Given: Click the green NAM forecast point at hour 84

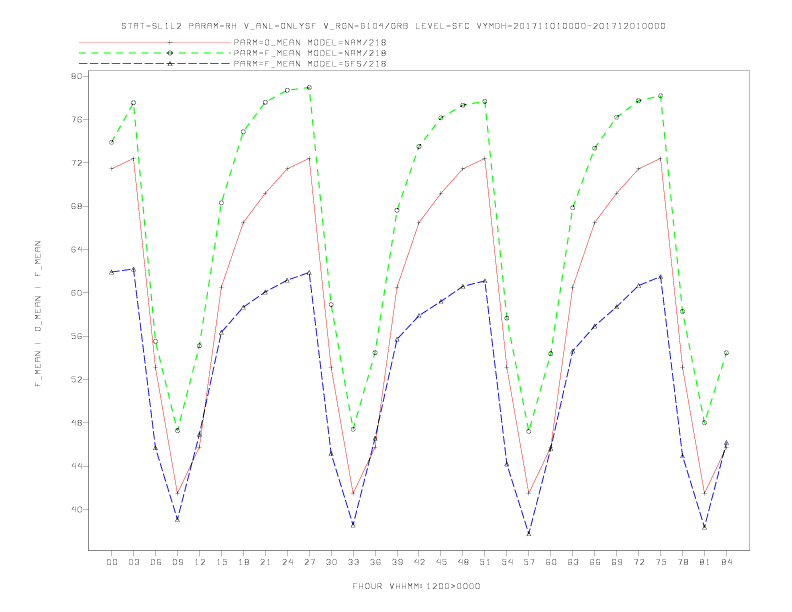Looking at the screenshot, I should pos(726,353).
